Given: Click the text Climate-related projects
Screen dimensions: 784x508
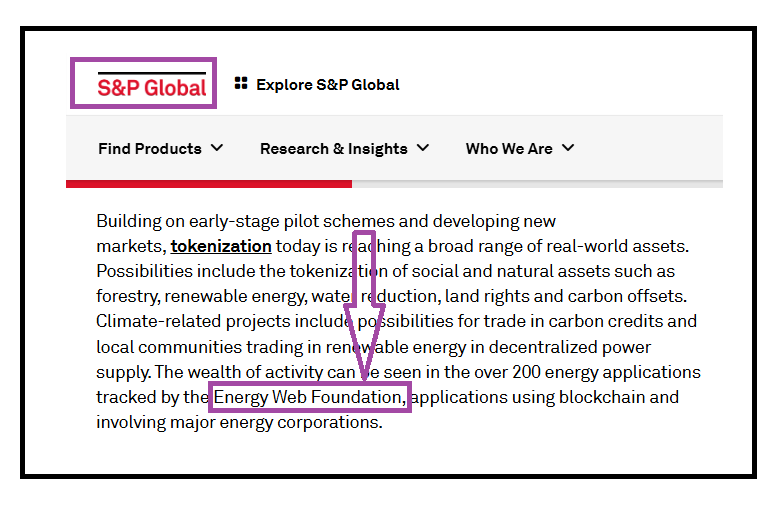Looking at the screenshot, I should click(x=193, y=321).
